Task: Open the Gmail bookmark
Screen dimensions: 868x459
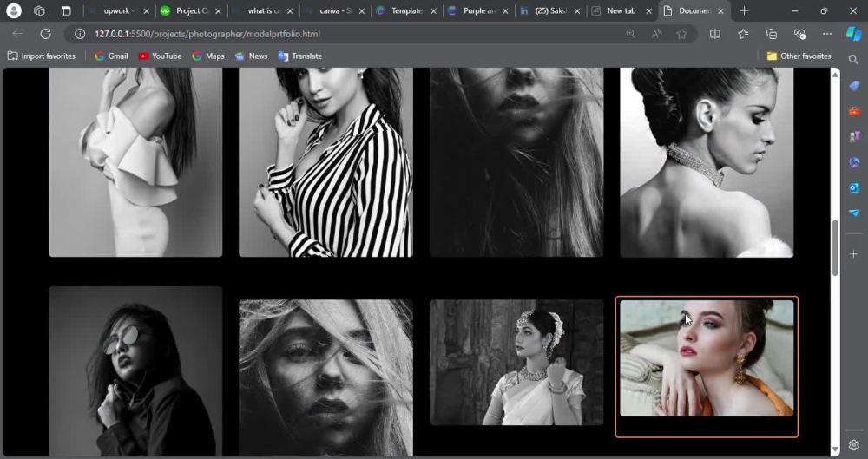Action: tap(111, 56)
